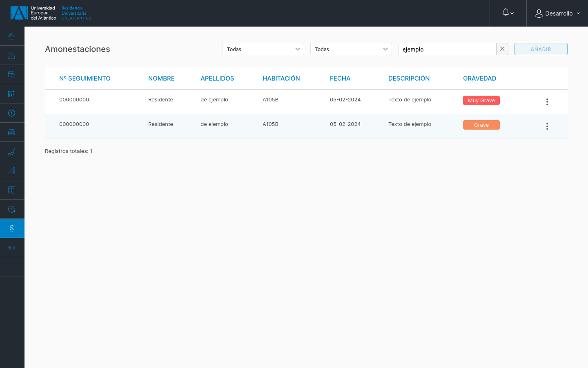The image size is (588, 368).
Task: Open the residents user icon in sidebar
Action: coord(12,56)
